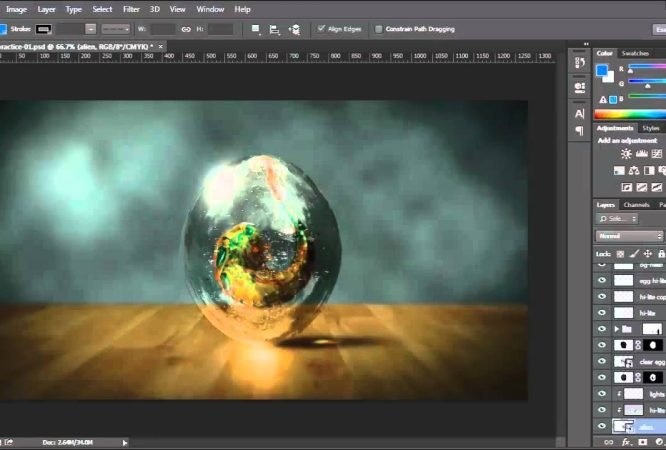This screenshot has height=450, width=666.
Task: Open the Path operations icon
Action: (256, 29)
